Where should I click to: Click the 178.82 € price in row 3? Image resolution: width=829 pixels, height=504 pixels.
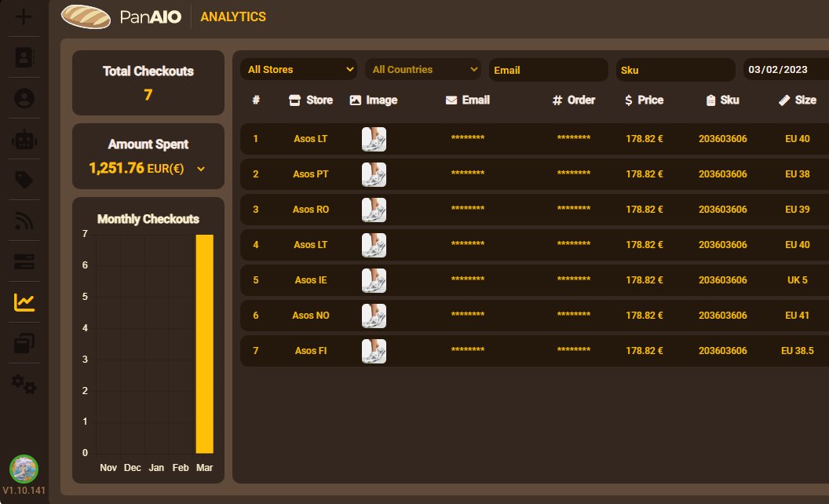(644, 210)
